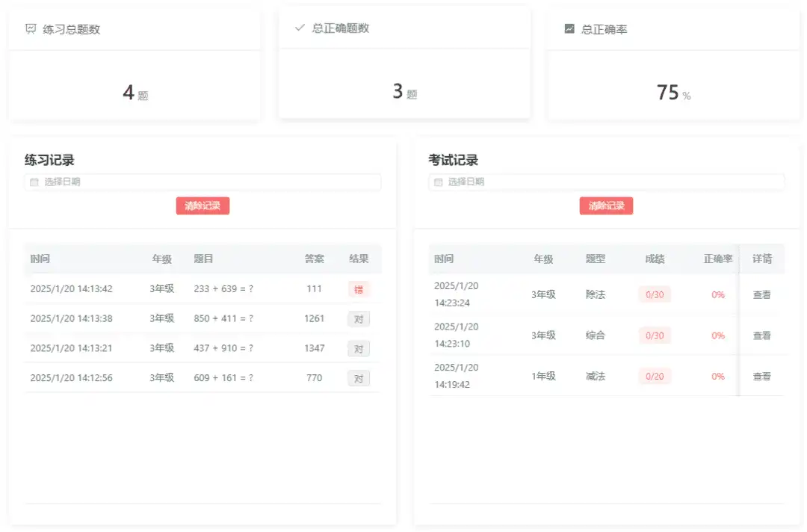Click the 错 result tag for 233 + 639

pos(359,289)
